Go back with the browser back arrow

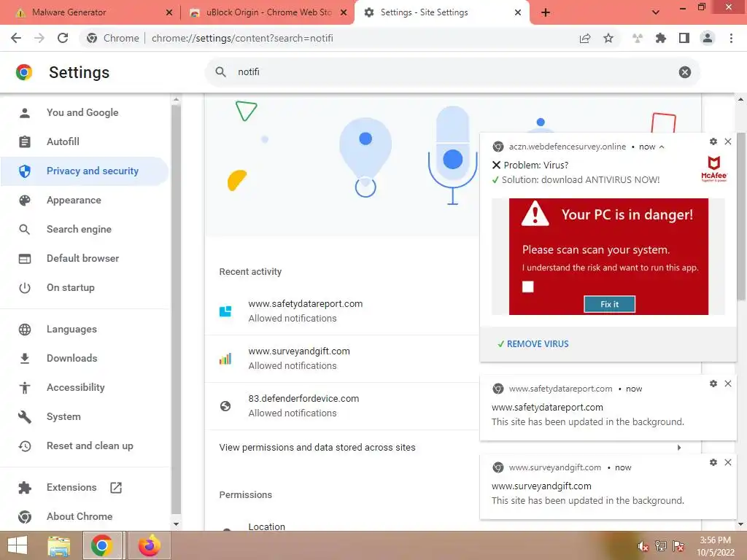(x=16, y=38)
